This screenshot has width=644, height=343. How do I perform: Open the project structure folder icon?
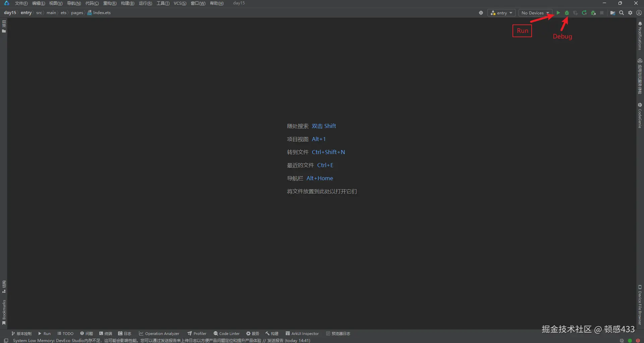(613, 13)
